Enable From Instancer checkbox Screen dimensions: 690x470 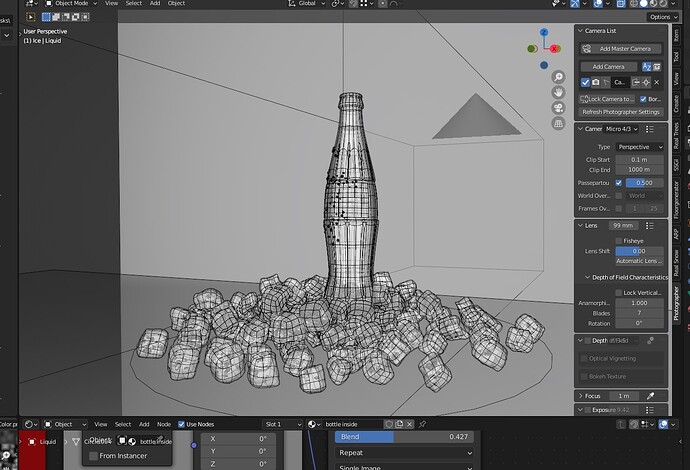point(93,456)
